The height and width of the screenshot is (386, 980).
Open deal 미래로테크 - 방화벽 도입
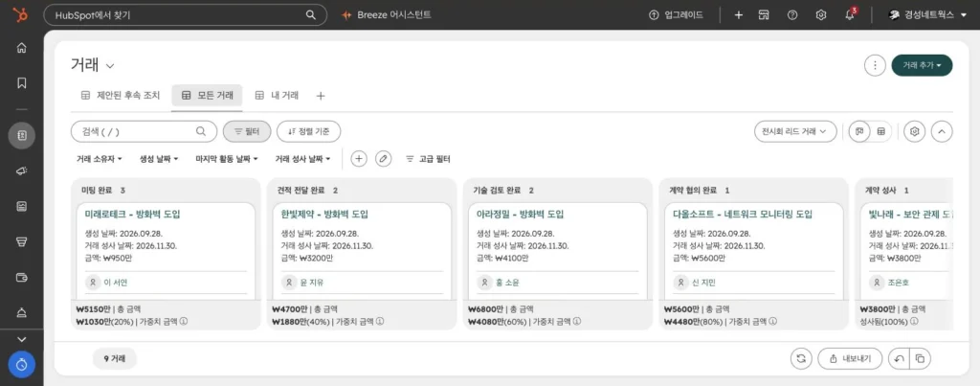tap(132, 215)
